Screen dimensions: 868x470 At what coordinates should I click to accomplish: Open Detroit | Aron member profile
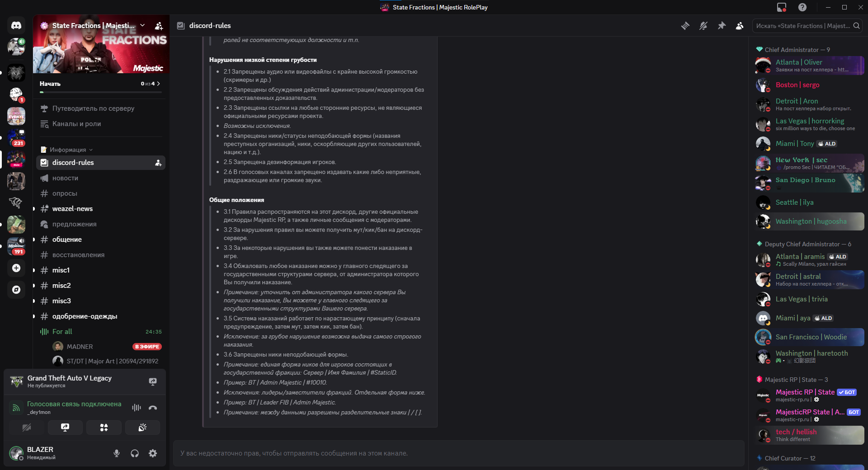[809, 104]
